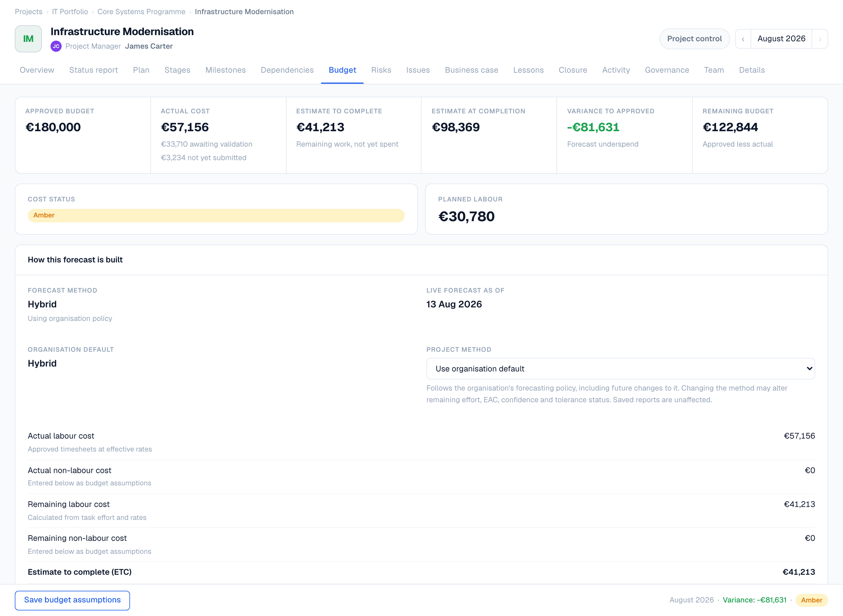This screenshot has width=843, height=616.
Task: Click the Amber cost status bar
Action: tap(216, 216)
